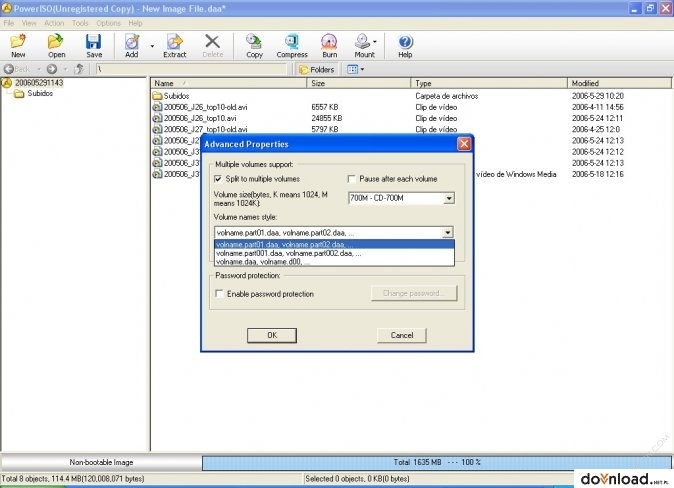Viewport: 674px width, 488px height.
Task: Uncheck Split to multiple volumes
Action: 218,179
